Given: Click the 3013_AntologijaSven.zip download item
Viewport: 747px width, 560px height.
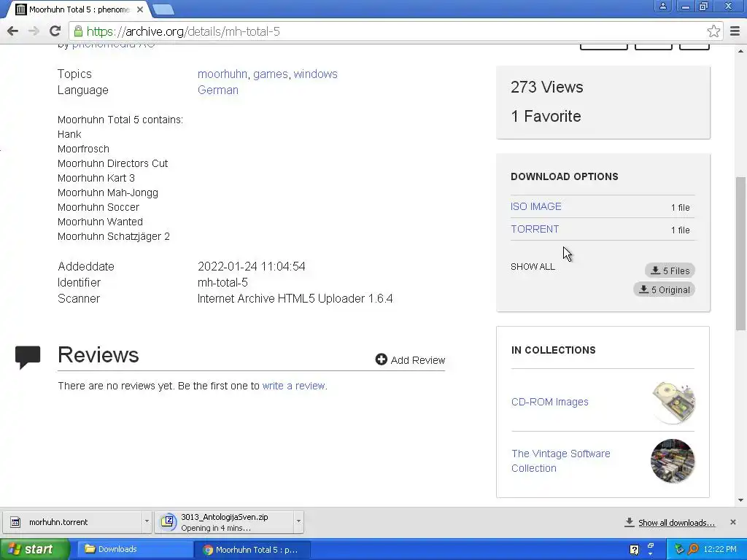Looking at the screenshot, I should [225, 522].
